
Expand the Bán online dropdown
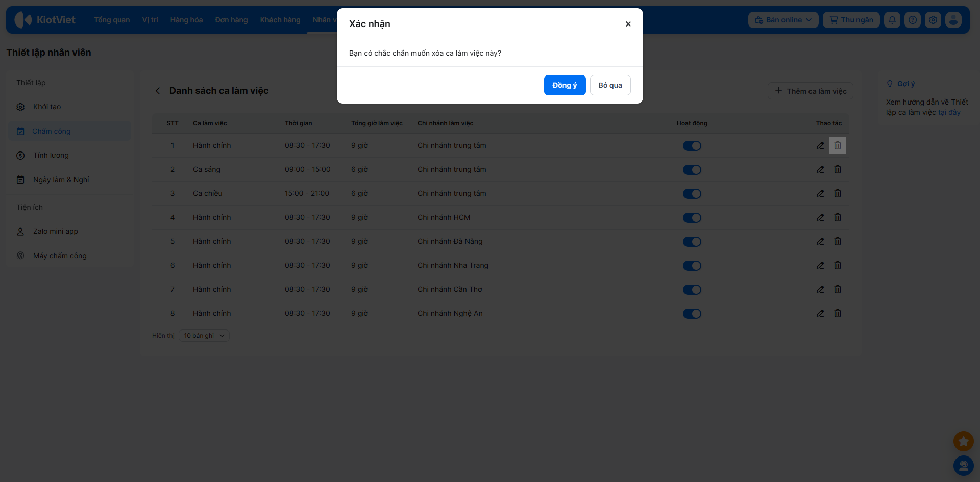pyautogui.click(x=783, y=20)
